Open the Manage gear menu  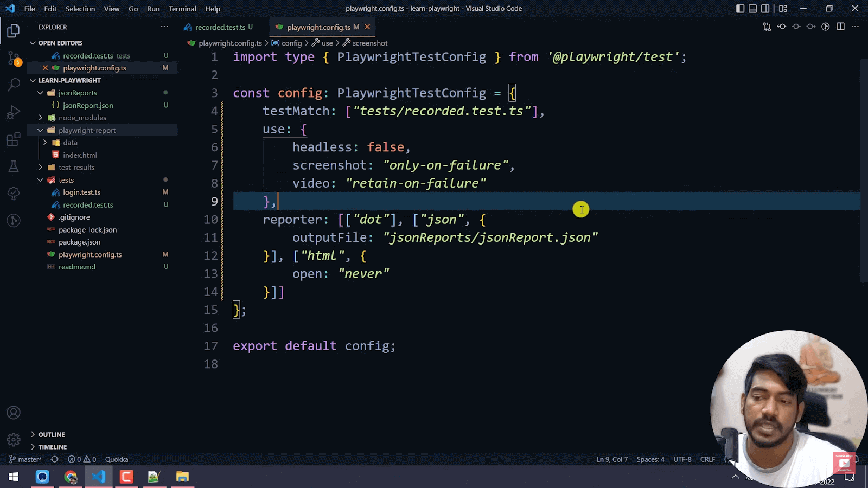click(x=14, y=439)
